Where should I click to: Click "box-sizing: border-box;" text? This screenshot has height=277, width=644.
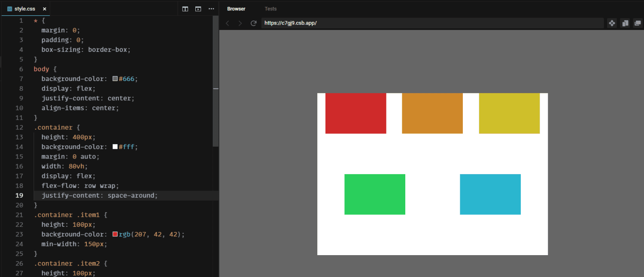[x=86, y=50]
